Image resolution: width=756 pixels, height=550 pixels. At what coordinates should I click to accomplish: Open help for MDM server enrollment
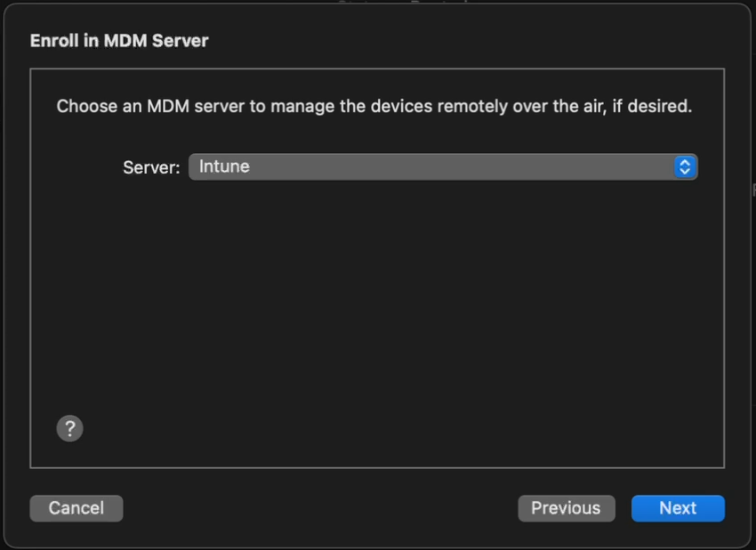[69, 428]
